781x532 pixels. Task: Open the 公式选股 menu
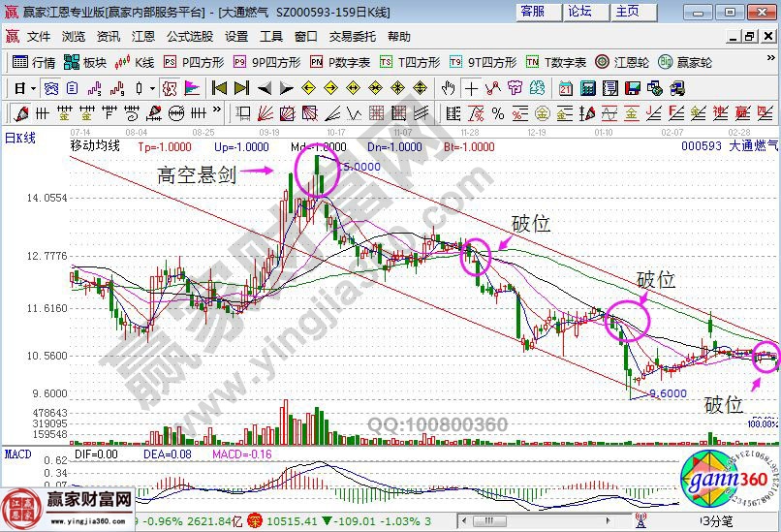point(190,37)
